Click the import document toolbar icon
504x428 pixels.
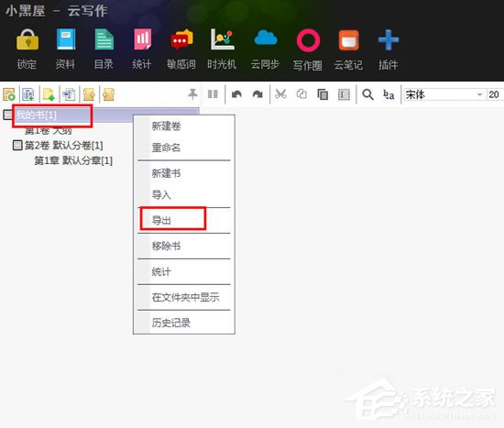[69, 94]
